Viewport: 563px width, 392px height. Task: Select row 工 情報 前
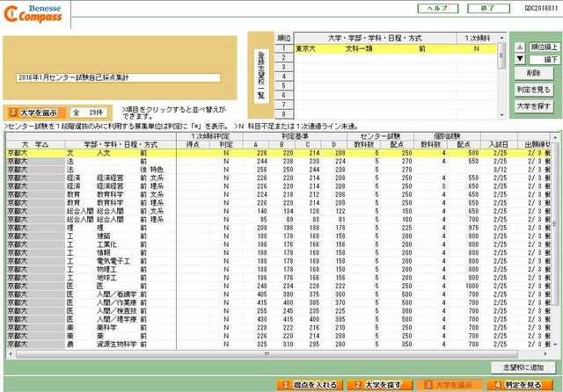[278, 253]
